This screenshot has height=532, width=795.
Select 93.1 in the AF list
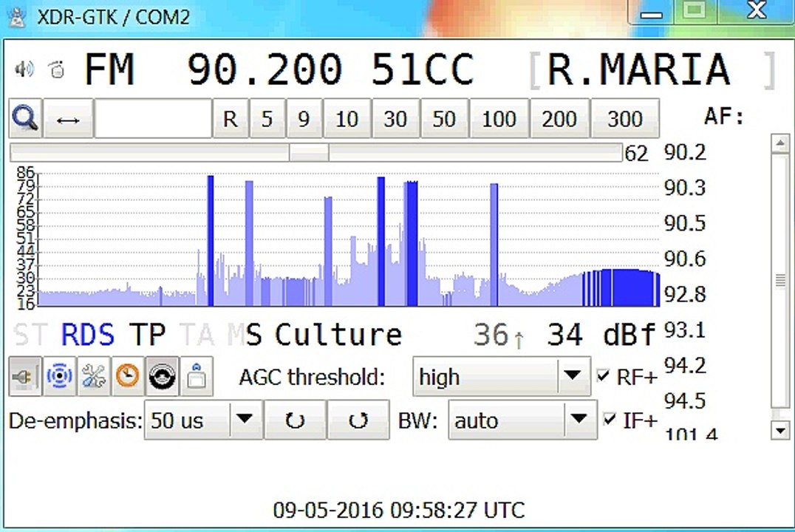[685, 330]
